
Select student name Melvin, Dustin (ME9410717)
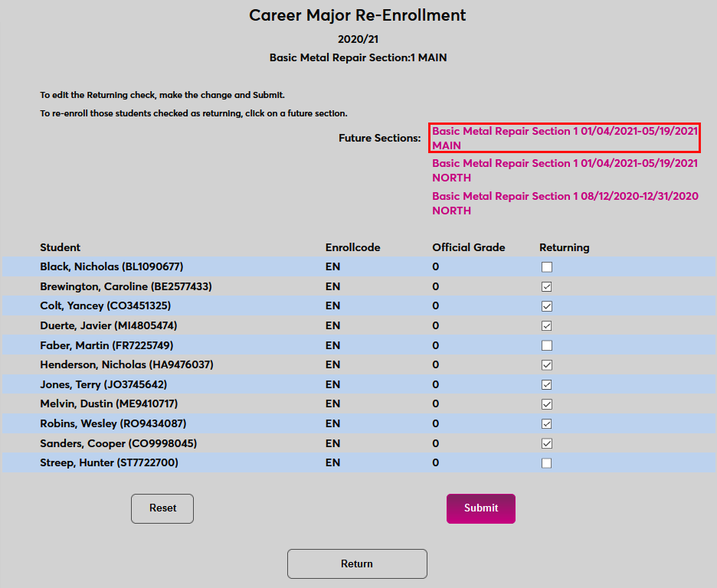(x=109, y=403)
